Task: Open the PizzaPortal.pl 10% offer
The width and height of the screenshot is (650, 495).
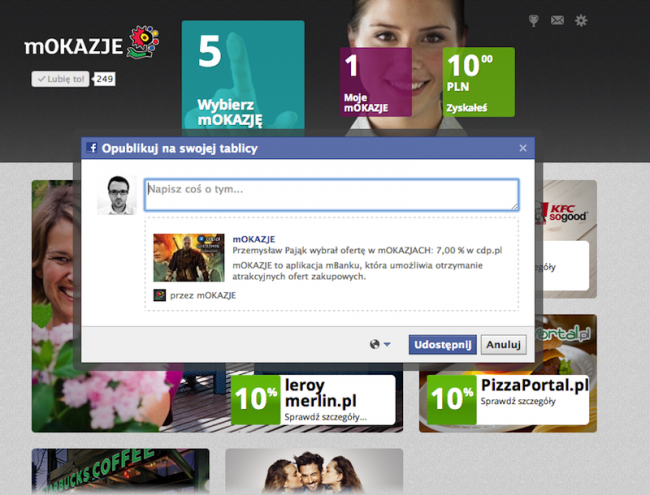Action: pyautogui.click(x=508, y=400)
